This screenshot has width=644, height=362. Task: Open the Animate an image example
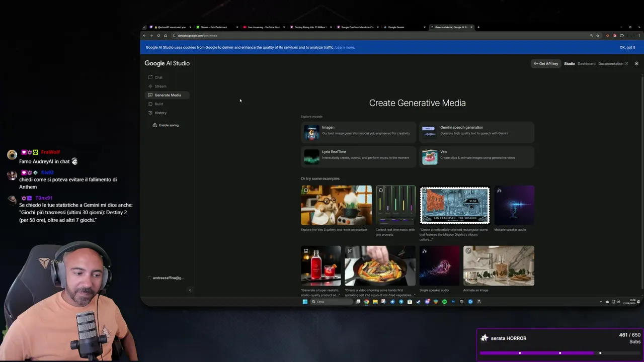(x=499, y=265)
